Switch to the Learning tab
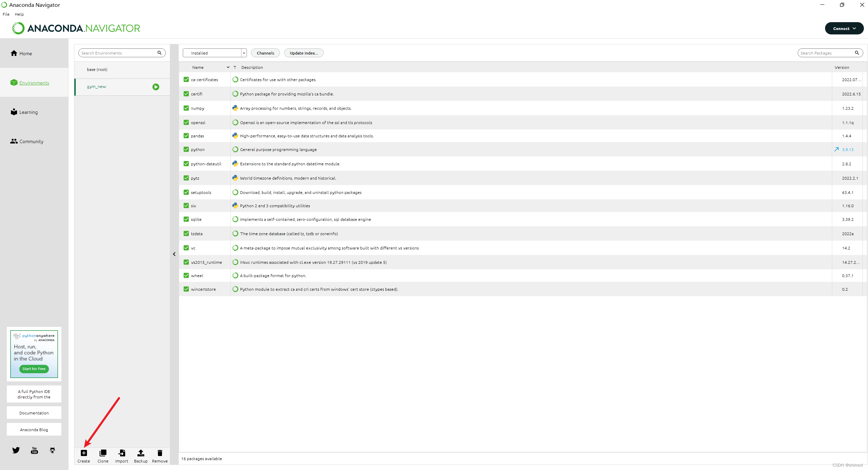The height and width of the screenshot is (470, 868). point(28,112)
